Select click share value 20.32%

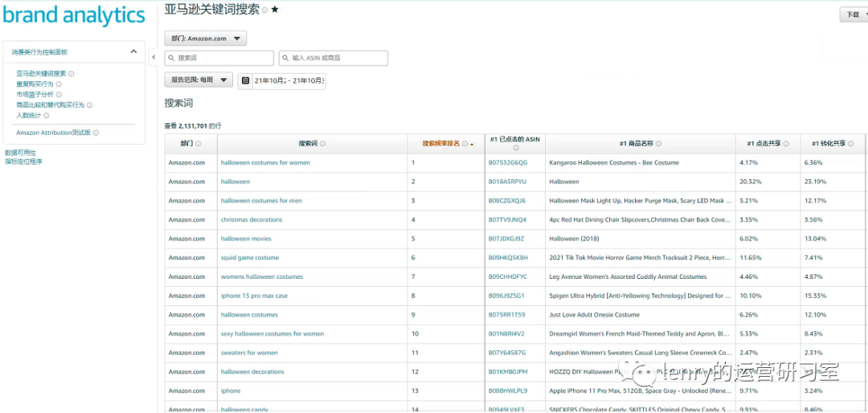750,182
